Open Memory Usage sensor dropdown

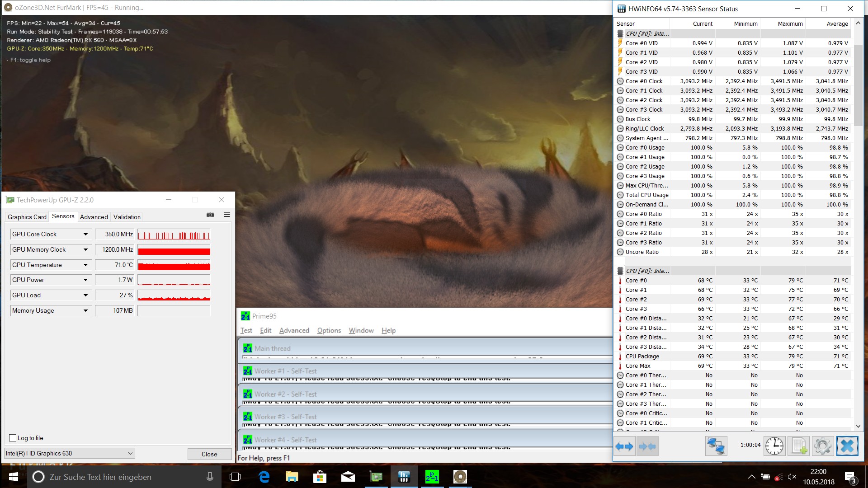pyautogui.click(x=85, y=310)
